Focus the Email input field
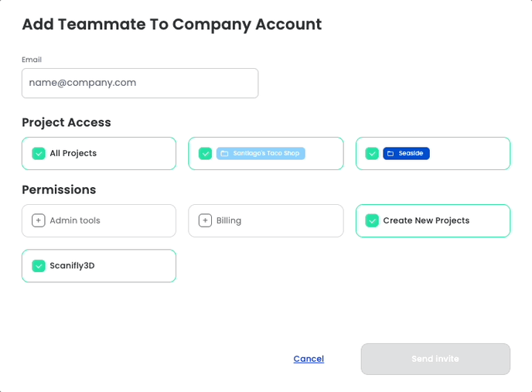Screen dimensions: 532x392 140,84
